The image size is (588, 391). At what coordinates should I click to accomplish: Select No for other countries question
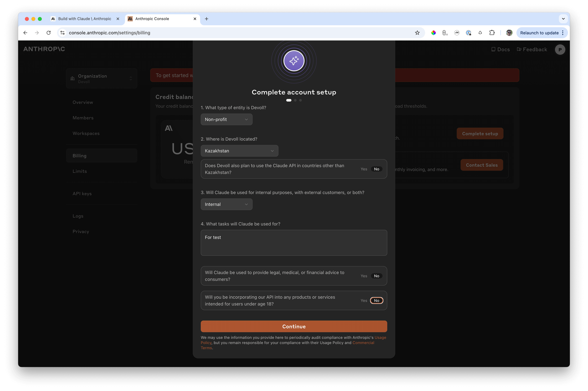click(x=376, y=169)
